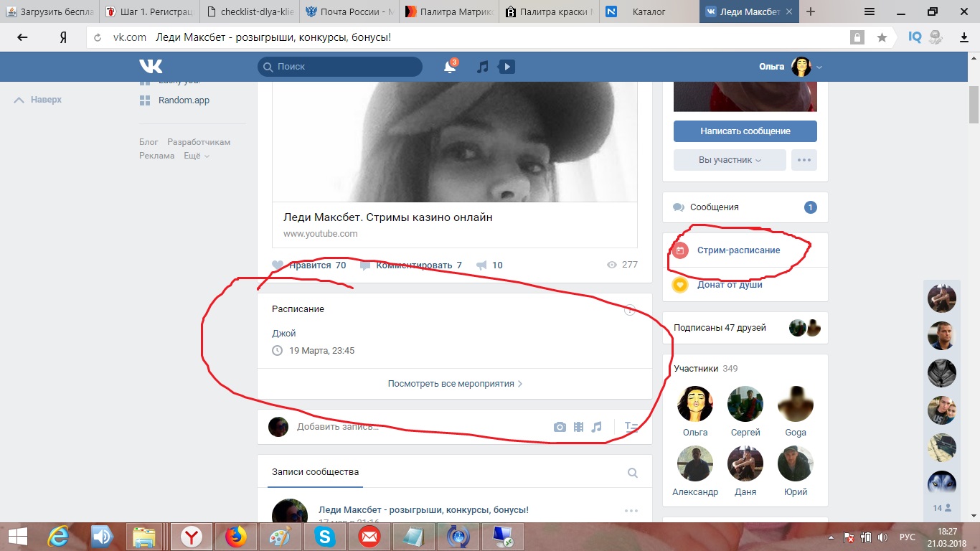Open participant Юрий's avatar

(x=796, y=463)
